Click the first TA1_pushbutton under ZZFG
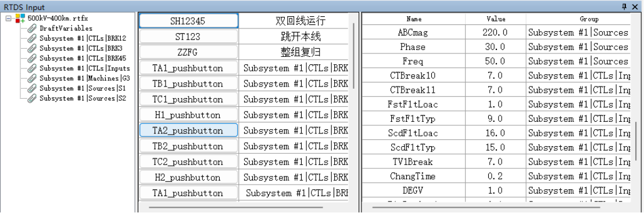This screenshot has width=644, height=213. tap(188, 68)
